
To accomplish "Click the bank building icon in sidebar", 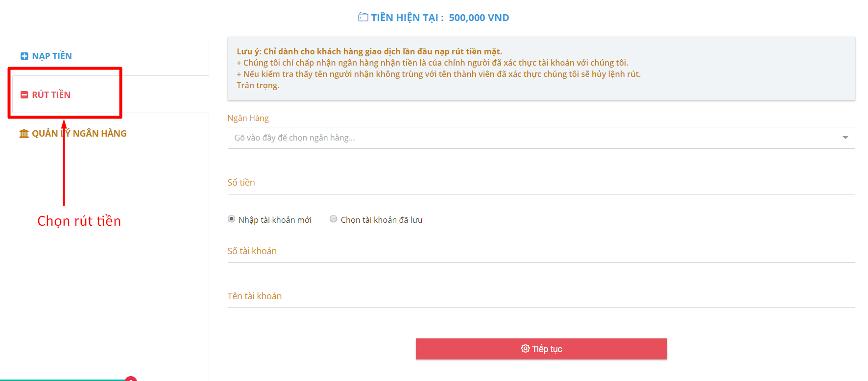I will pos(24,134).
